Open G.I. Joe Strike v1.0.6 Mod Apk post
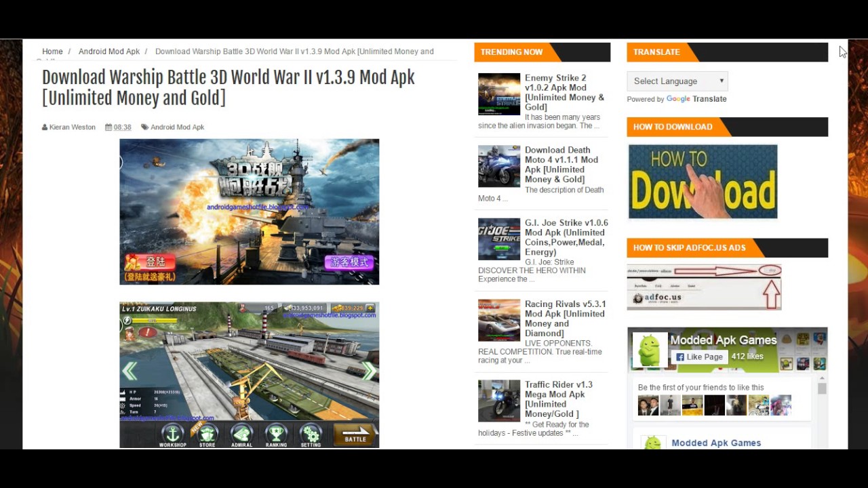The height and width of the screenshot is (488, 868). (x=566, y=237)
